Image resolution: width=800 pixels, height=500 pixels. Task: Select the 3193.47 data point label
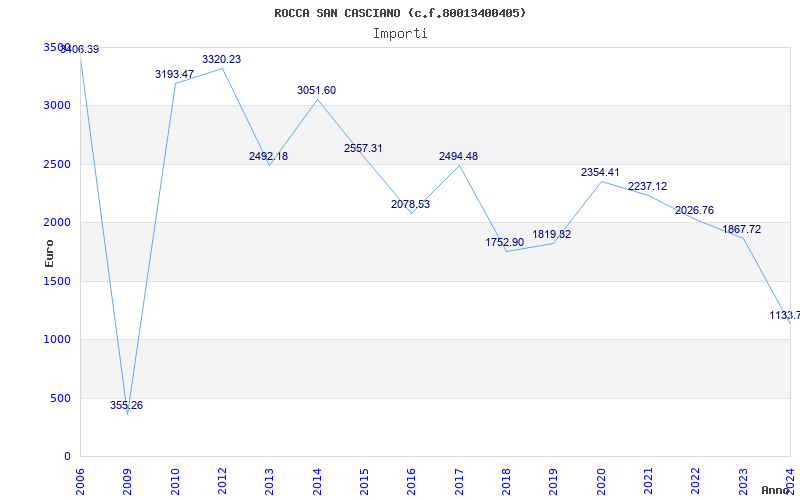[174, 75]
